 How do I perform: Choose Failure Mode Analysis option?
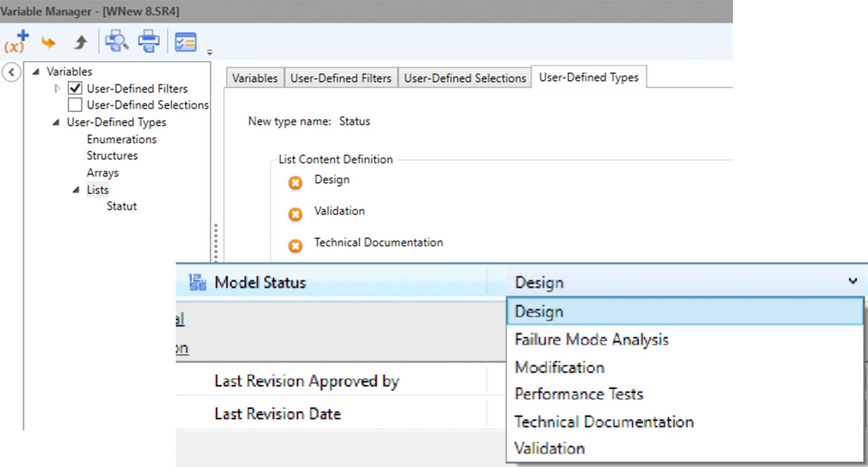click(685, 339)
